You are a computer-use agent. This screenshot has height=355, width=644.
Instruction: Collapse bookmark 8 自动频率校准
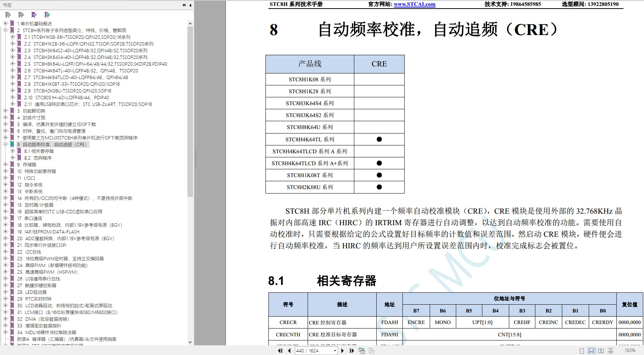(x=6, y=144)
